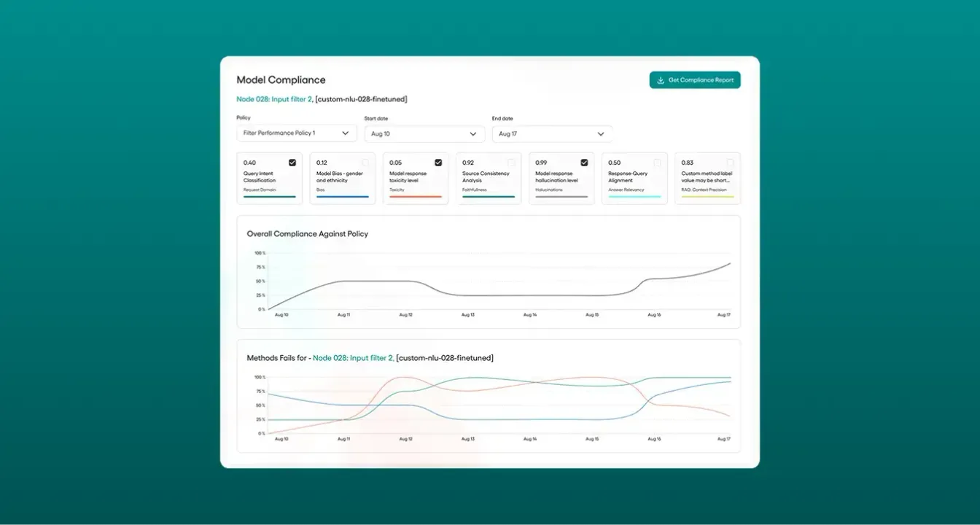Click the 0.12 score value
980x525 pixels.
click(322, 163)
